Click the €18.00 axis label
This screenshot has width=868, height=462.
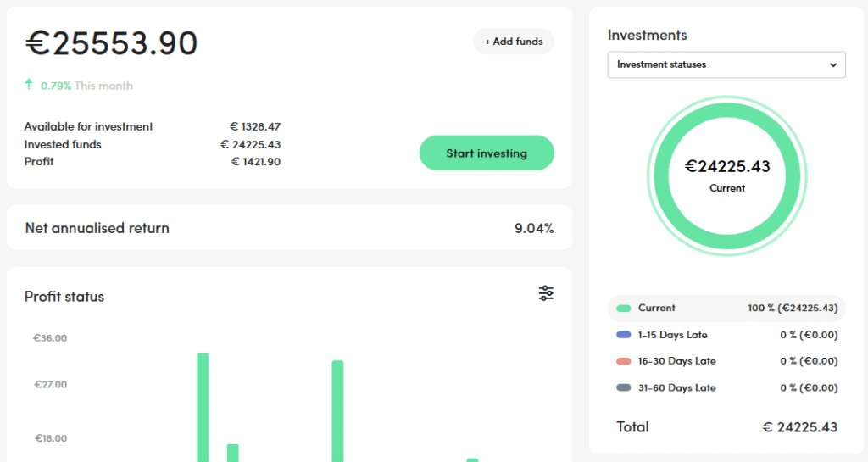[x=51, y=438]
